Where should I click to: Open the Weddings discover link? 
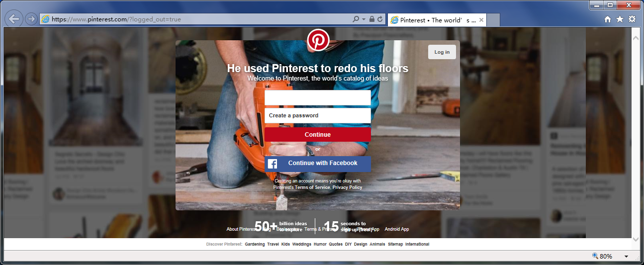pos(302,245)
